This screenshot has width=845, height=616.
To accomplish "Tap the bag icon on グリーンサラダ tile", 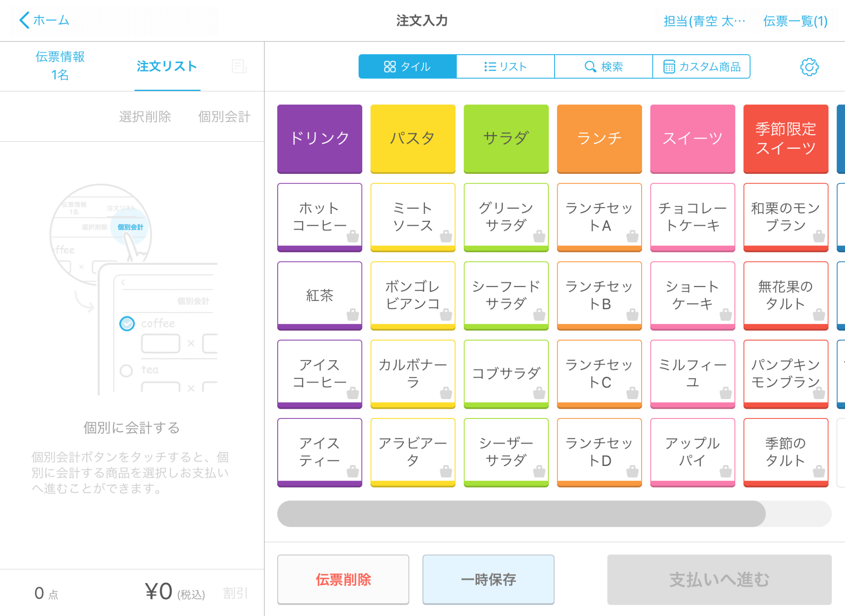I will [539, 236].
